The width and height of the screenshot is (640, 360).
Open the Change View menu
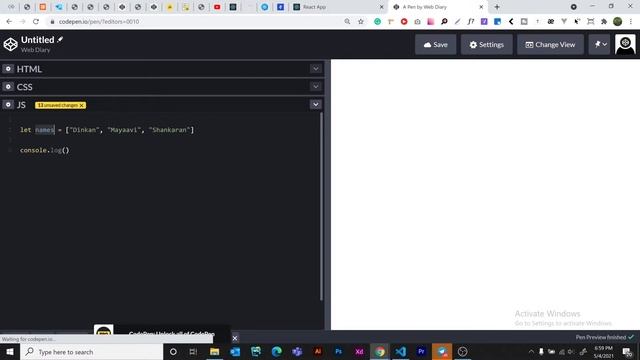click(x=550, y=44)
